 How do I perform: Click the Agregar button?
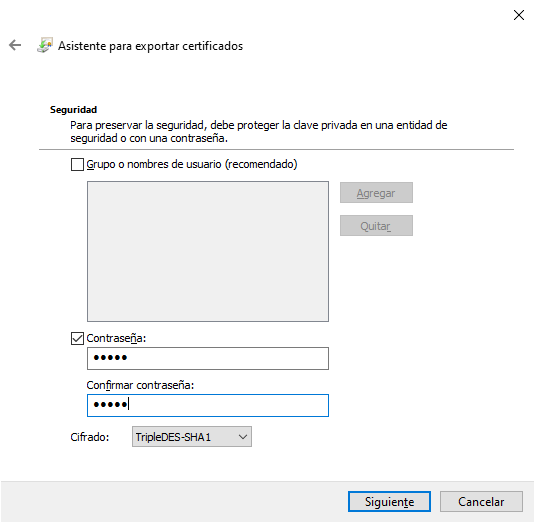click(376, 193)
